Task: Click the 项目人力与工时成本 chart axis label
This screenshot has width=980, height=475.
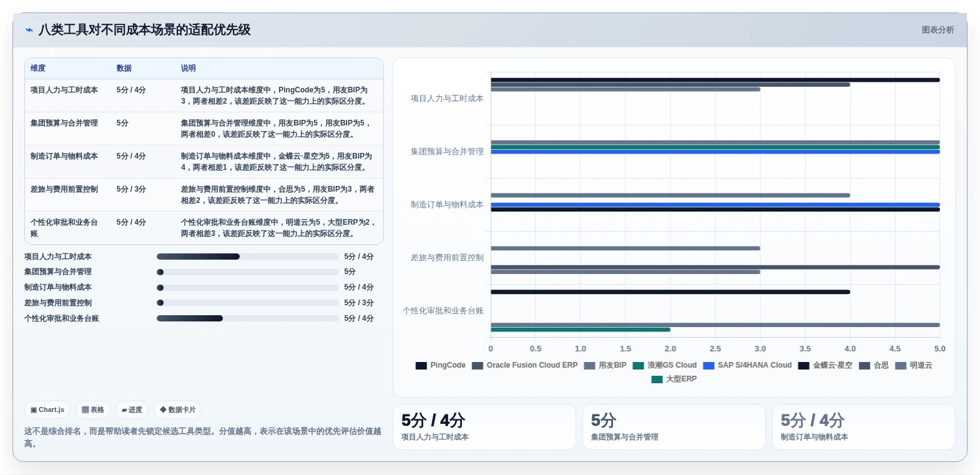Action: coord(447,99)
